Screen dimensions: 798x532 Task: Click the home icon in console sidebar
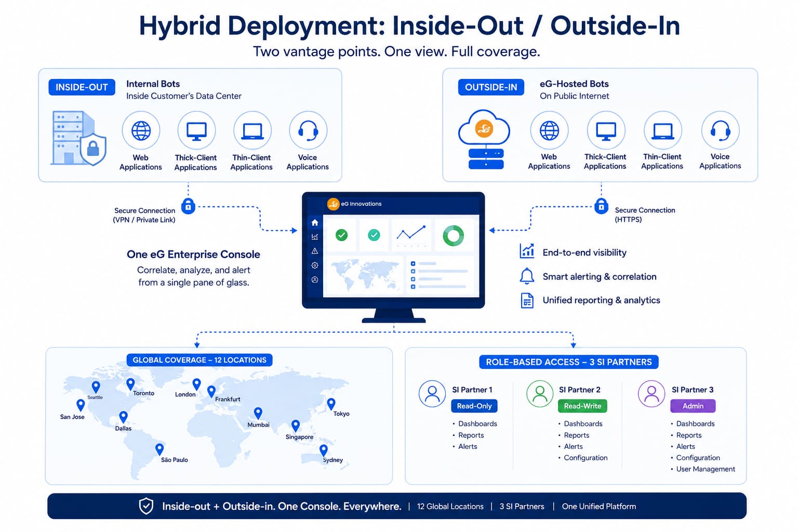315,222
